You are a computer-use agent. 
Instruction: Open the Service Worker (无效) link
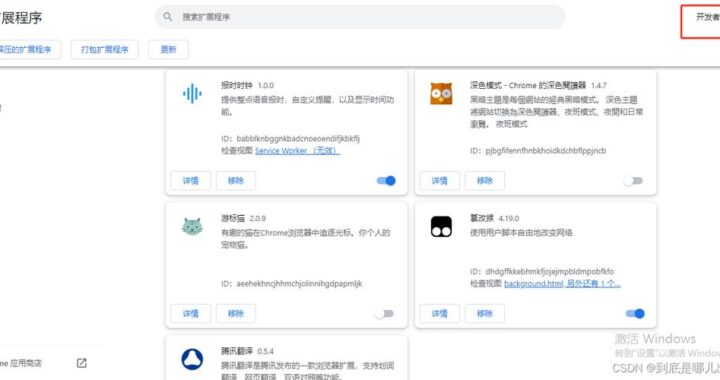(x=297, y=151)
